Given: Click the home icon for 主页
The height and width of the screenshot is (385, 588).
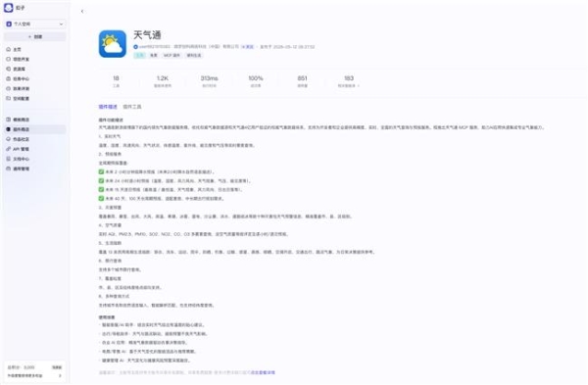Looking at the screenshot, I should 8,49.
